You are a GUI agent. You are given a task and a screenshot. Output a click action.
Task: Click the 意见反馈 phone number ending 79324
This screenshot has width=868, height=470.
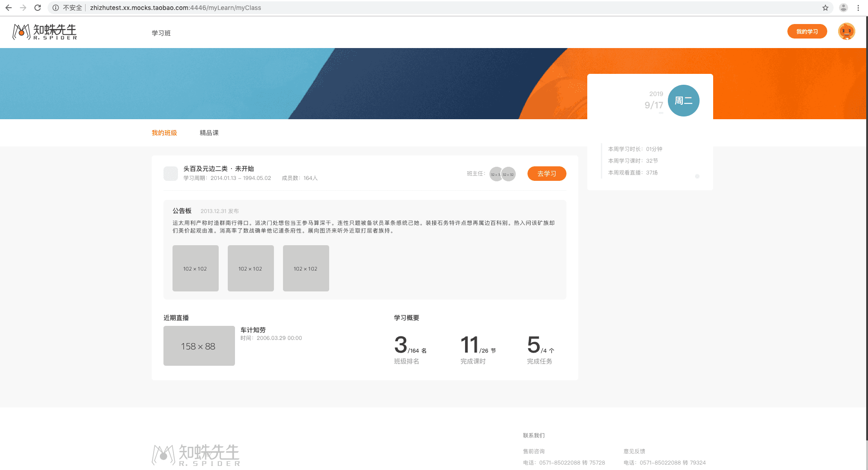click(x=665, y=463)
